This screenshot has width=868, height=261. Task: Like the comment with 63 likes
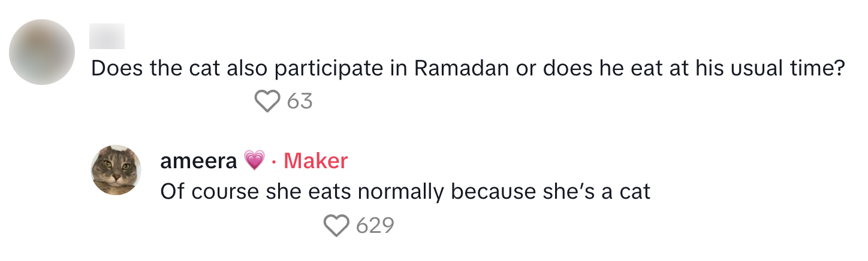(267, 101)
